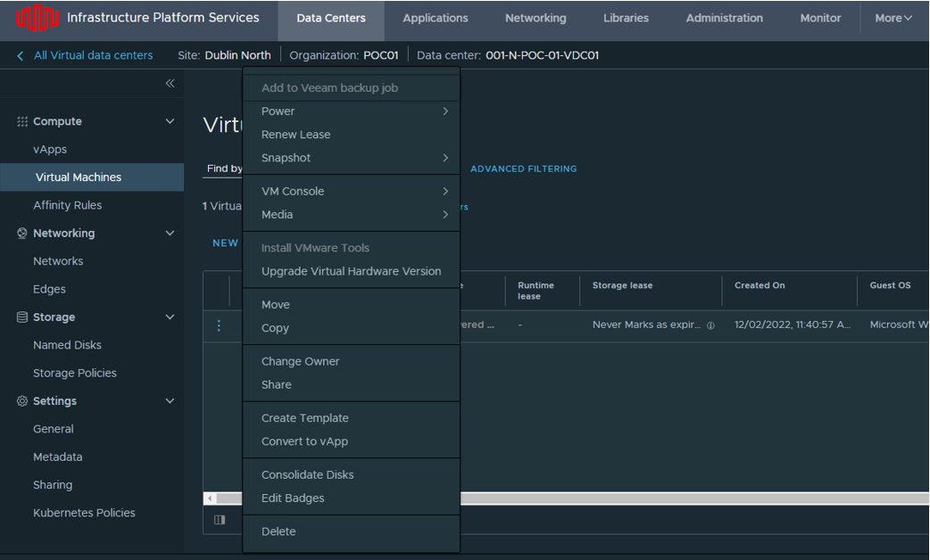Click the column chooser icon below grid
The height and width of the screenshot is (560, 930).
tap(220, 520)
